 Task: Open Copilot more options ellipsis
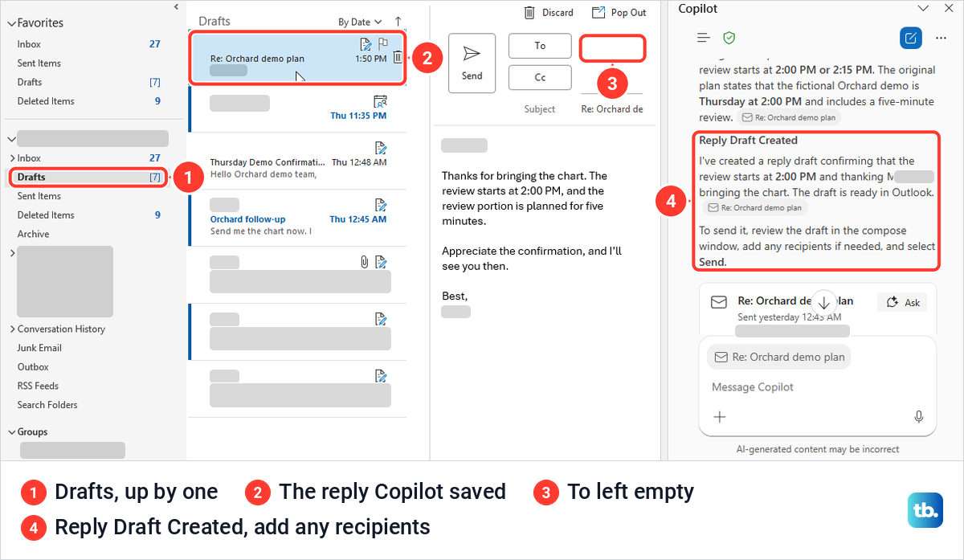[941, 38]
